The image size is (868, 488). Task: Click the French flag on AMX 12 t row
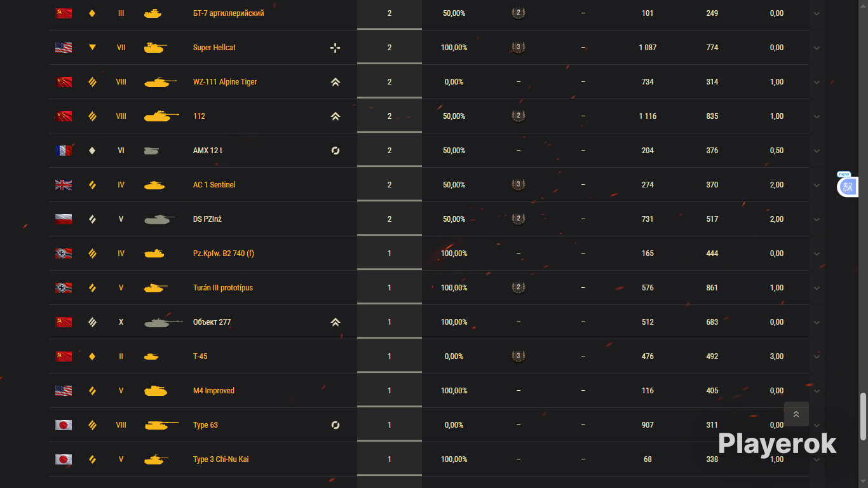[x=64, y=151]
